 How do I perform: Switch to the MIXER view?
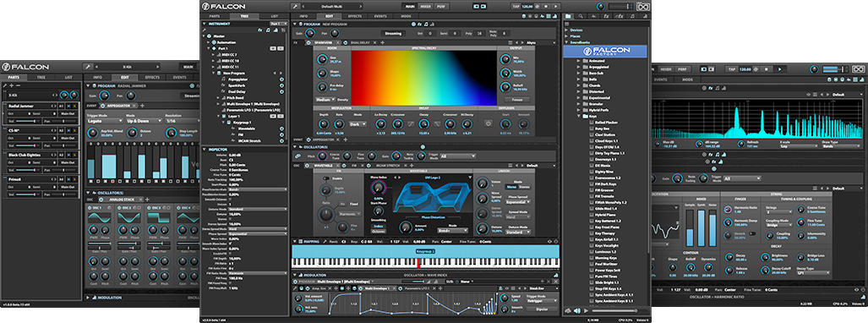(x=426, y=6)
